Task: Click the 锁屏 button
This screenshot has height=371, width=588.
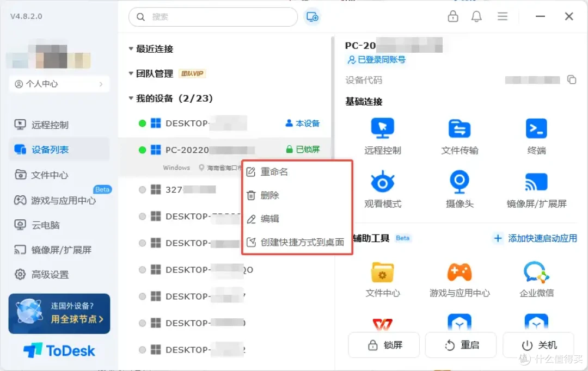Action: click(x=384, y=345)
